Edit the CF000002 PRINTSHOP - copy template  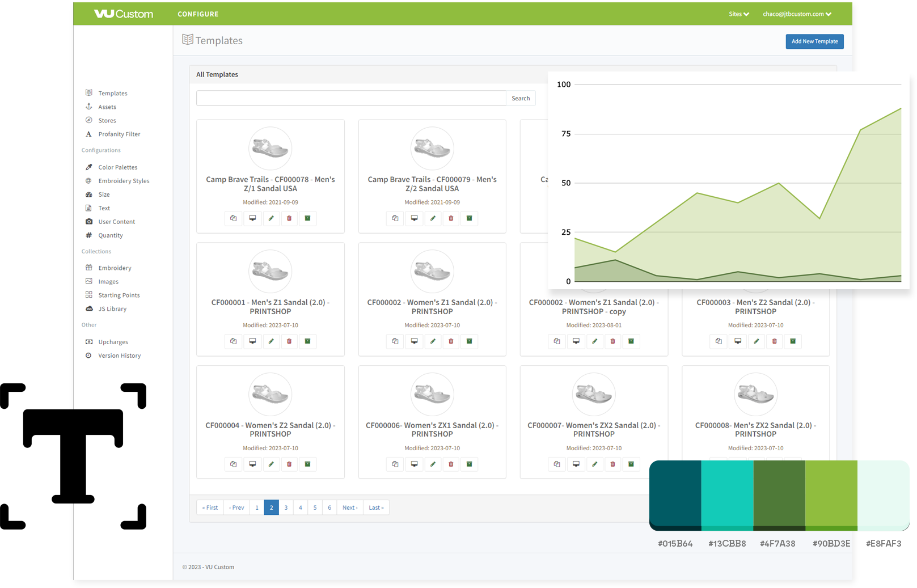tap(594, 341)
